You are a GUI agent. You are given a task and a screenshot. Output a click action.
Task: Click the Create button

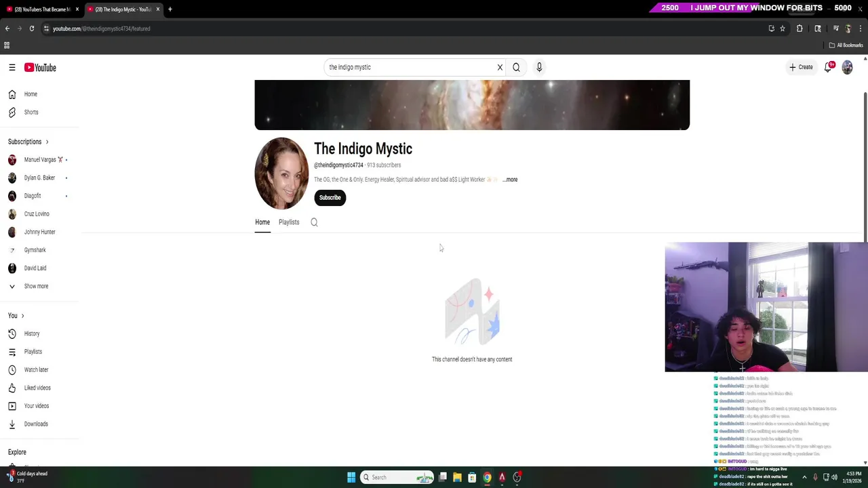(801, 67)
